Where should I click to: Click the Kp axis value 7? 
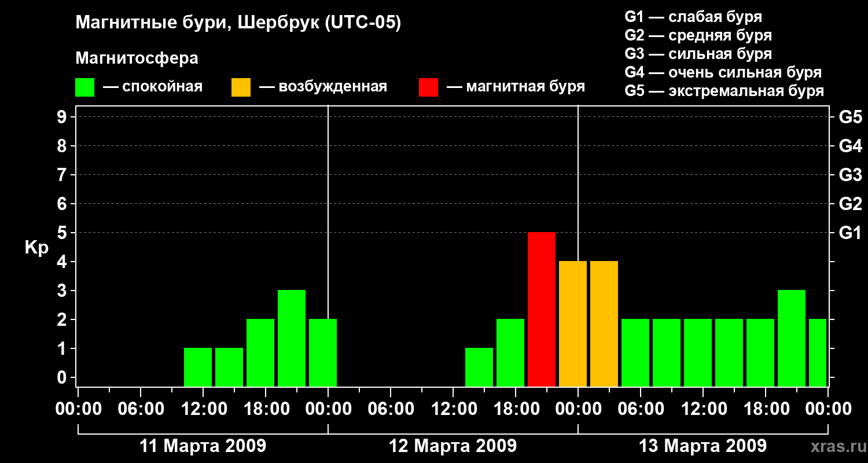tap(63, 175)
